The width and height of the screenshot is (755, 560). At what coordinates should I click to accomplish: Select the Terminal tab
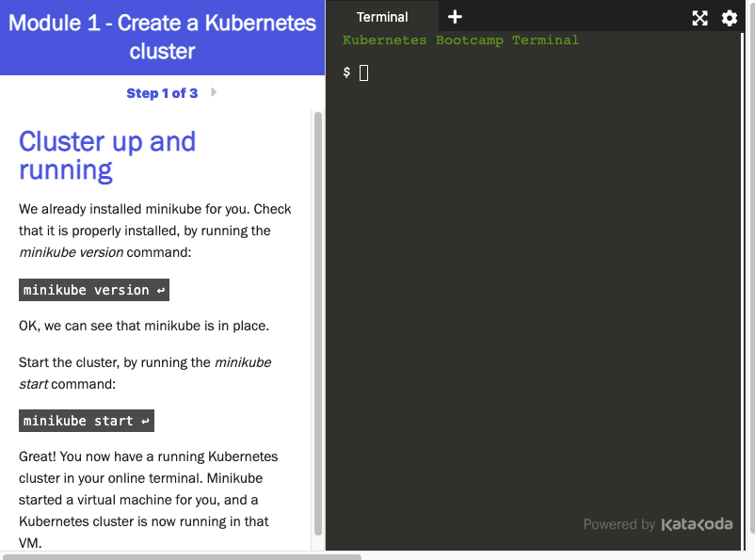point(382,17)
